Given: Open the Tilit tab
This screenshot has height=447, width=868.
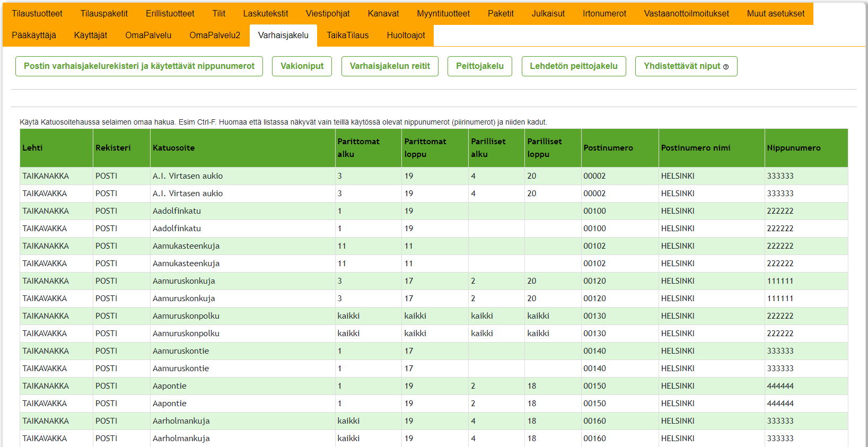Looking at the screenshot, I should (x=219, y=13).
